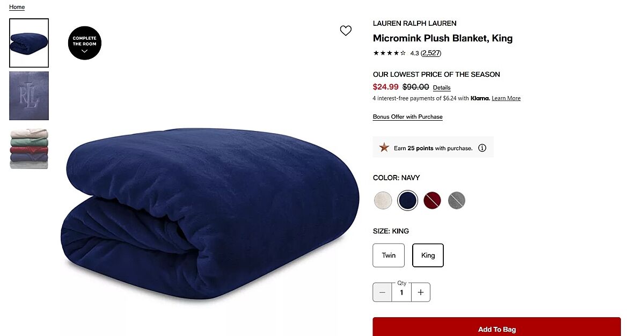Choose the cream color swatch
Screen dimensions: 644x336
383,201
